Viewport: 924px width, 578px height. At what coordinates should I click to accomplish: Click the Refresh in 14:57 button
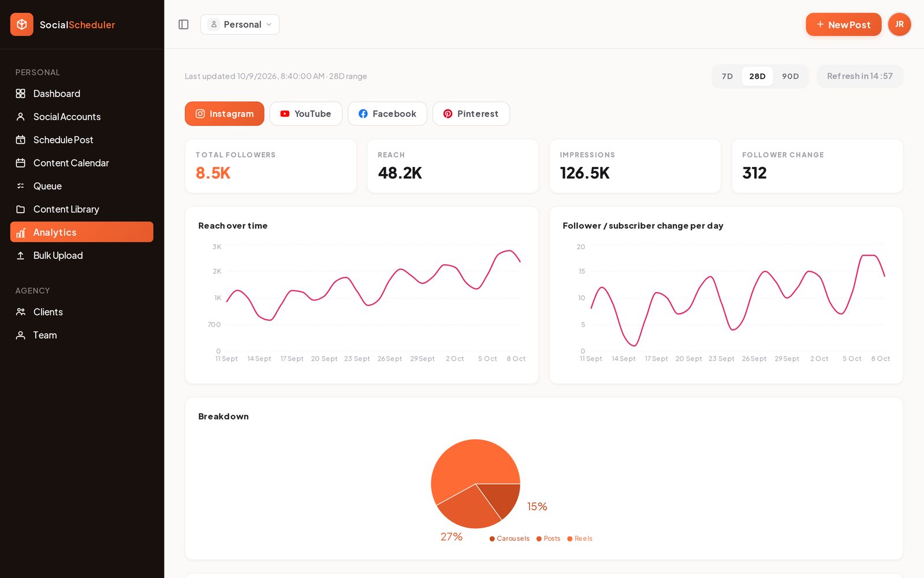coord(860,76)
